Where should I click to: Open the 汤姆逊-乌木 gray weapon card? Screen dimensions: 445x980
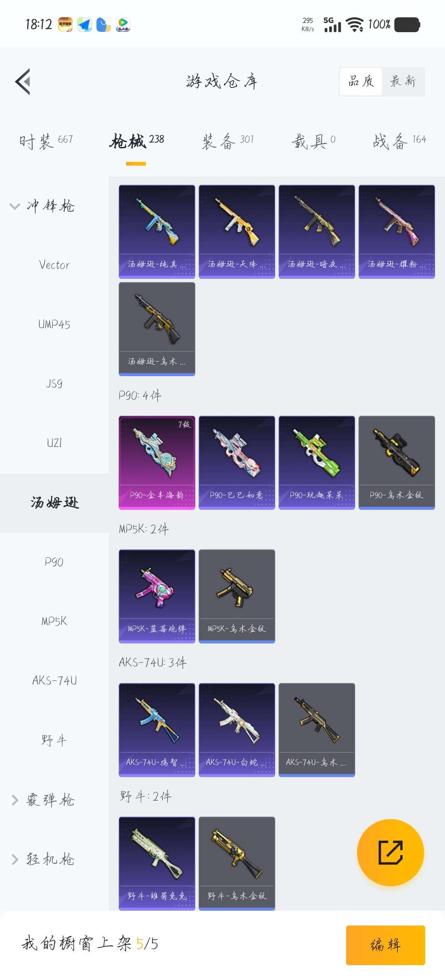click(157, 329)
